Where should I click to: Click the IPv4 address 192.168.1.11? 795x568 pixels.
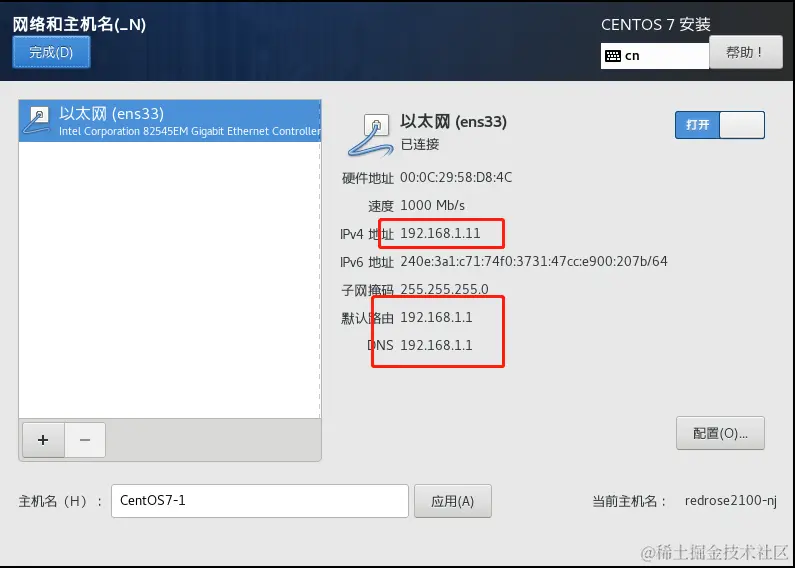pyautogui.click(x=440, y=233)
